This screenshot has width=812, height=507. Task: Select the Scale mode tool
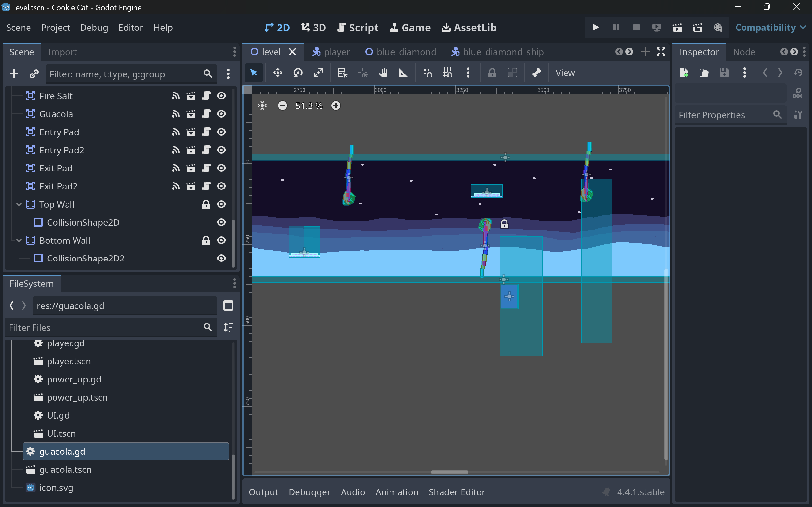pos(318,73)
